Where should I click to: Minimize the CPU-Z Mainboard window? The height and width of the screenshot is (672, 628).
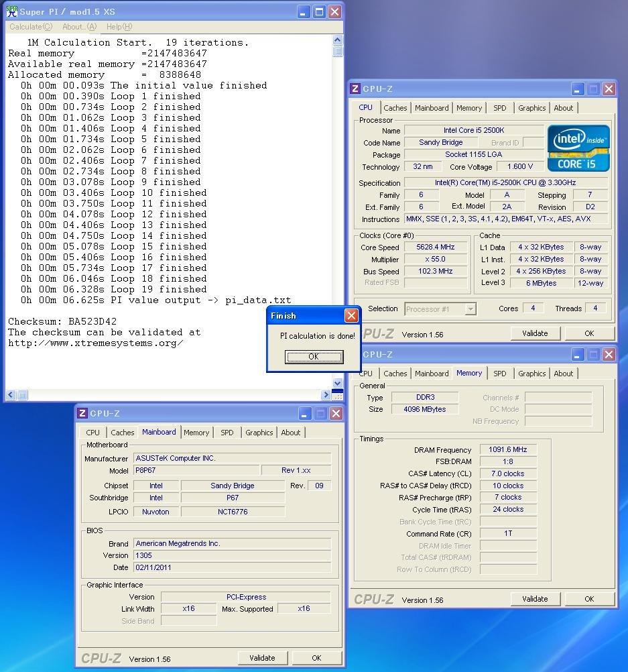point(304,414)
